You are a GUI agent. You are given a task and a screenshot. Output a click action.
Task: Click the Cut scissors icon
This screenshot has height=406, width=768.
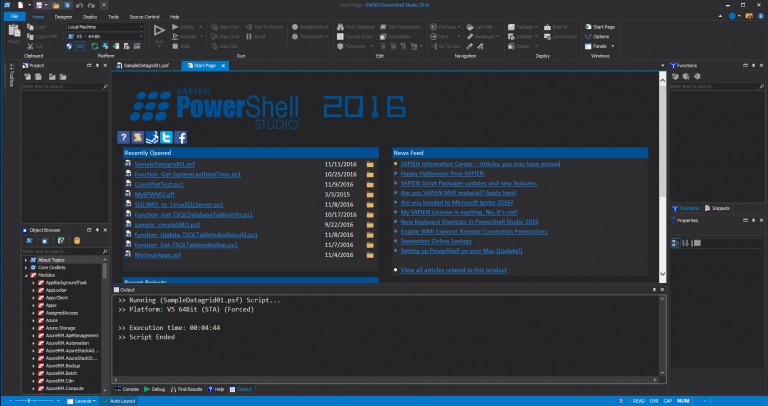pos(30,46)
